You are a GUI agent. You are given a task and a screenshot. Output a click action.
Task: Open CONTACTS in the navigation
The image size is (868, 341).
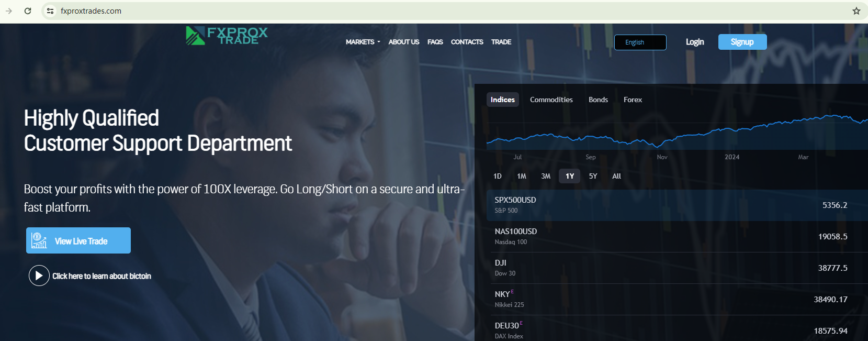pos(467,42)
